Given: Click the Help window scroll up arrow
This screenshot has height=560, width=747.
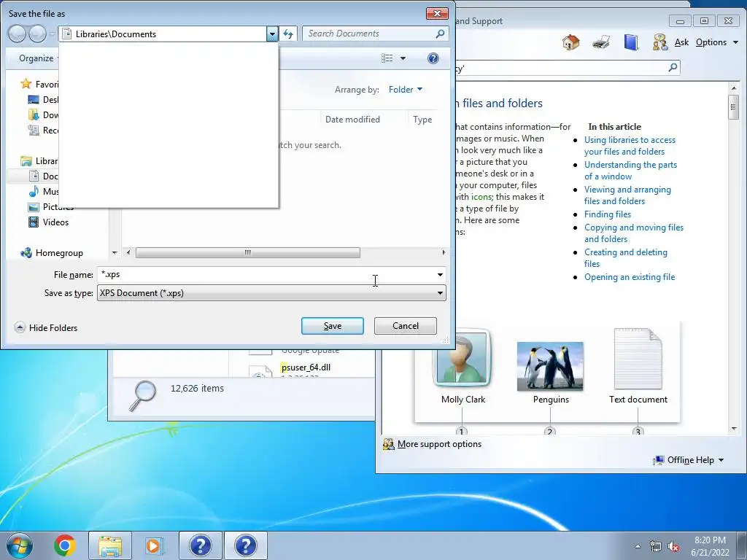Looking at the screenshot, I should pos(734,88).
